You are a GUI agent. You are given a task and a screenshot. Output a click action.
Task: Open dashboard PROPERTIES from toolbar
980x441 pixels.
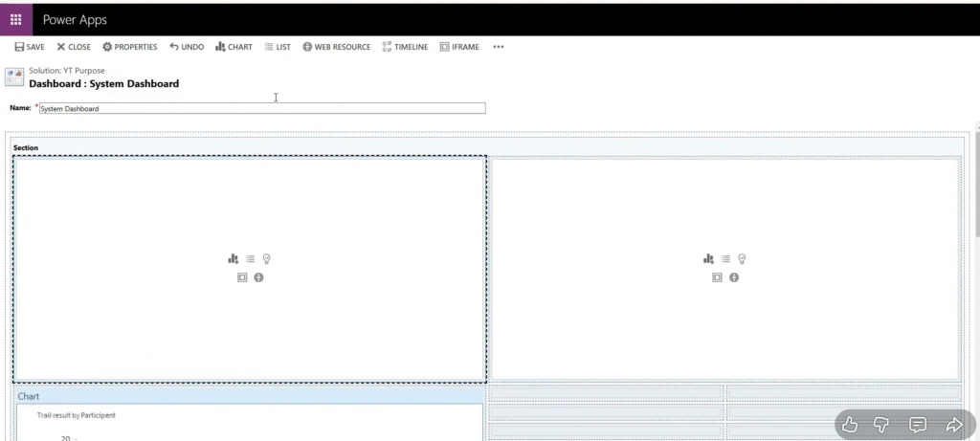coord(129,47)
